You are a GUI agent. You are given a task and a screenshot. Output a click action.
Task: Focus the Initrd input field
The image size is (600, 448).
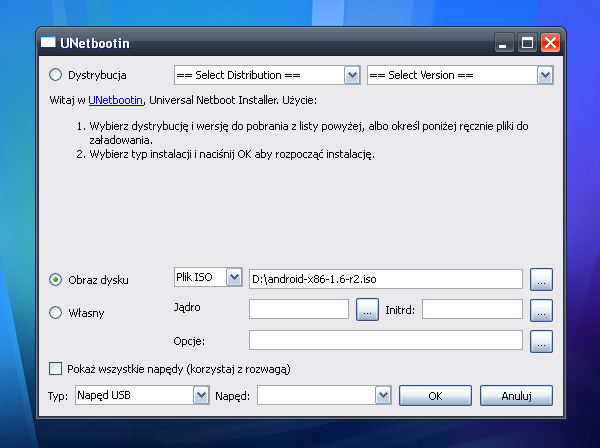pos(472,309)
